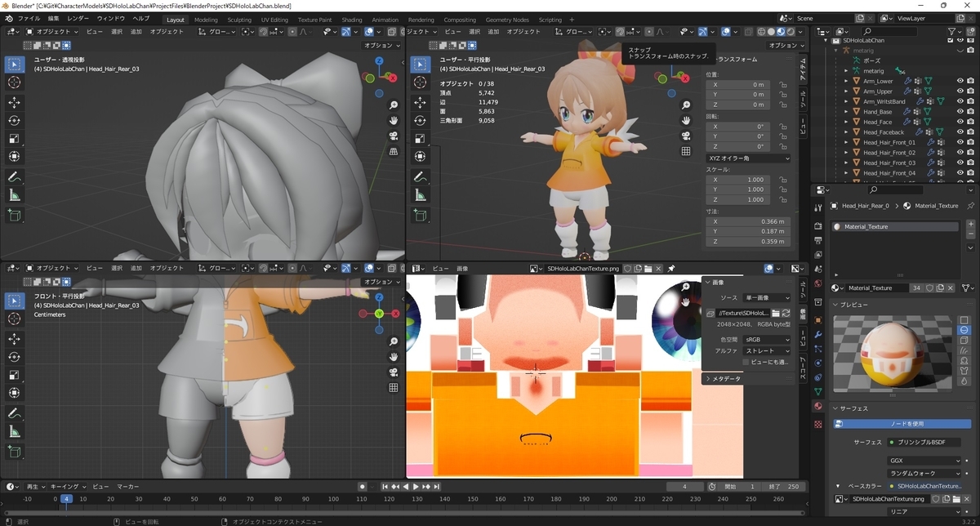Click the open image folder icon in image panel
Viewport: 980px width, 526px height.
coord(775,313)
